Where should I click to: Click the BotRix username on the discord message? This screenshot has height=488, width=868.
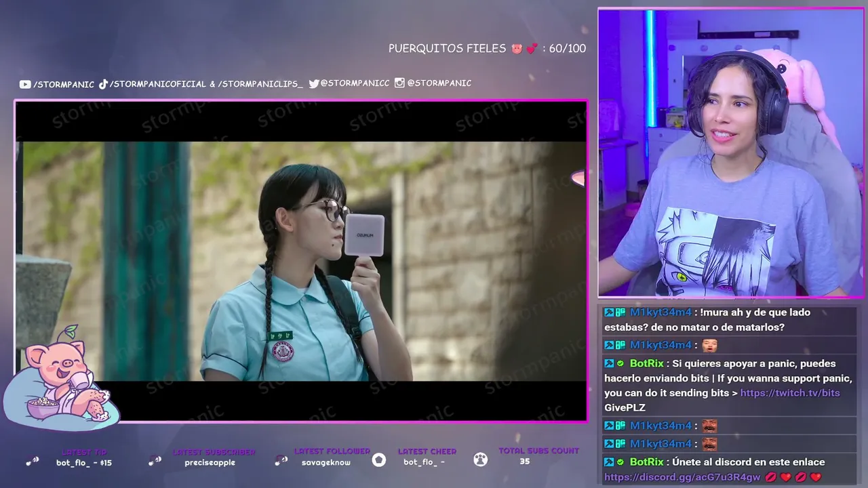pyautogui.click(x=648, y=462)
